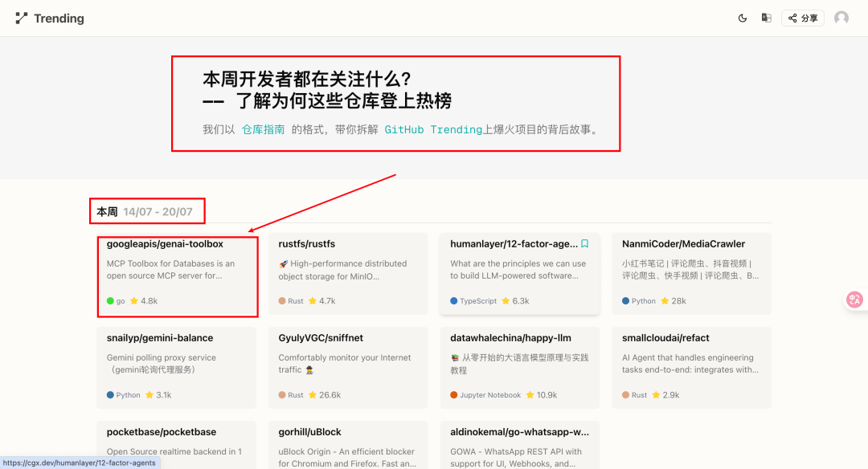Open NanmiCoder/MediaCrawler repository card
Image resolution: width=868 pixels, height=469 pixels.
[x=691, y=274]
